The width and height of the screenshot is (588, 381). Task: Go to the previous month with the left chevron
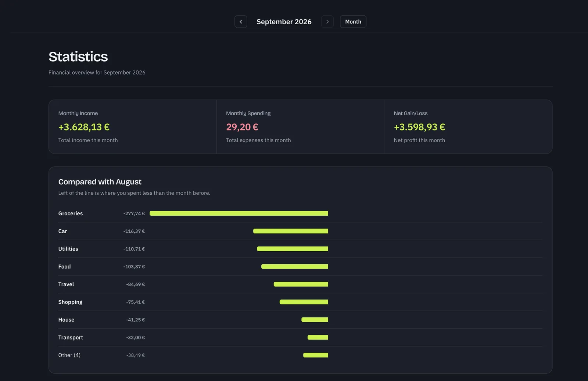(x=241, y=22)
